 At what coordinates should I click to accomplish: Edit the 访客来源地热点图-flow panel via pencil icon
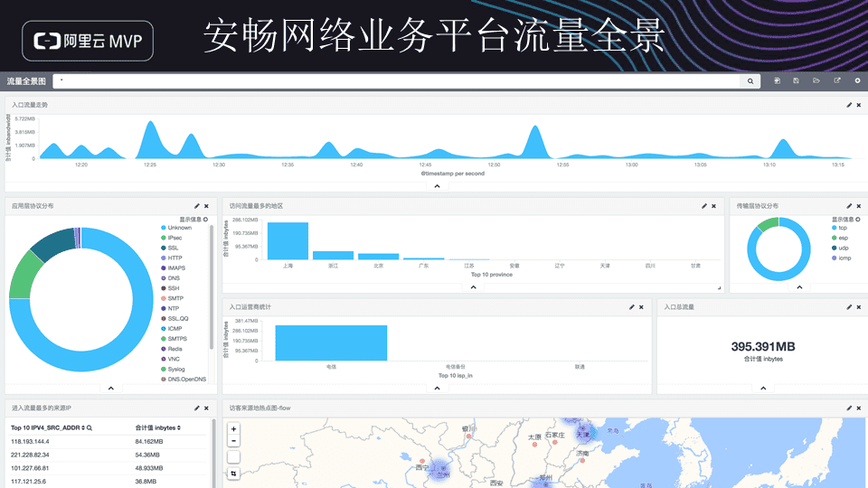[849, 408]
